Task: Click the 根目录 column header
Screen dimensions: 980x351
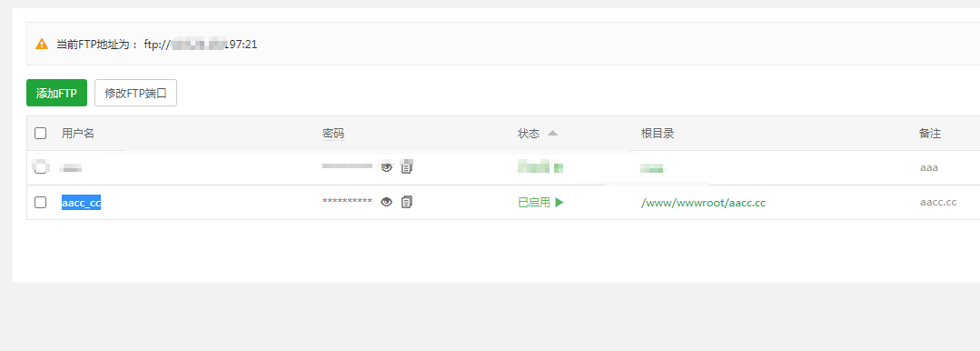Action: (658, 134)
